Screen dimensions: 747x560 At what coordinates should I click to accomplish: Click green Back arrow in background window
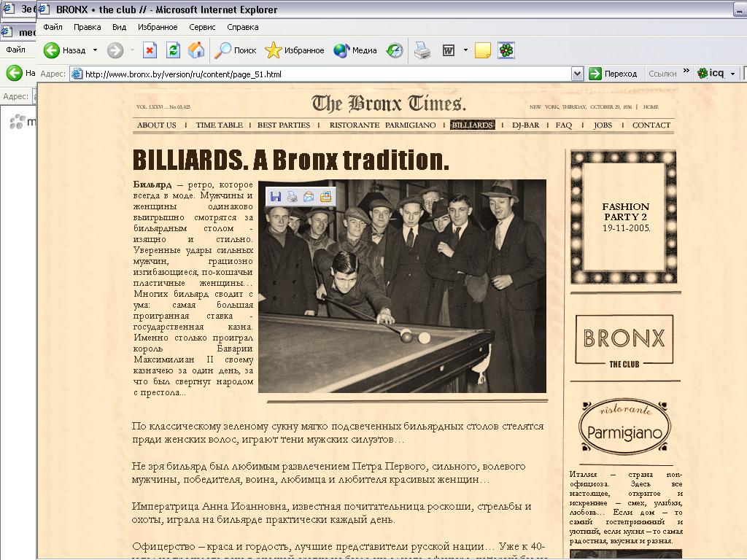click(x=15, y=73)
